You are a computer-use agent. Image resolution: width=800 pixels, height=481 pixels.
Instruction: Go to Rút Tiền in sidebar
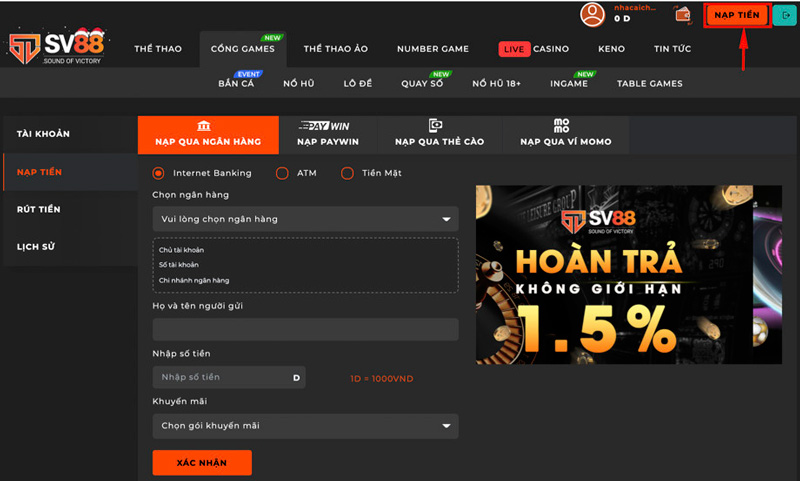tap(39, 209)
